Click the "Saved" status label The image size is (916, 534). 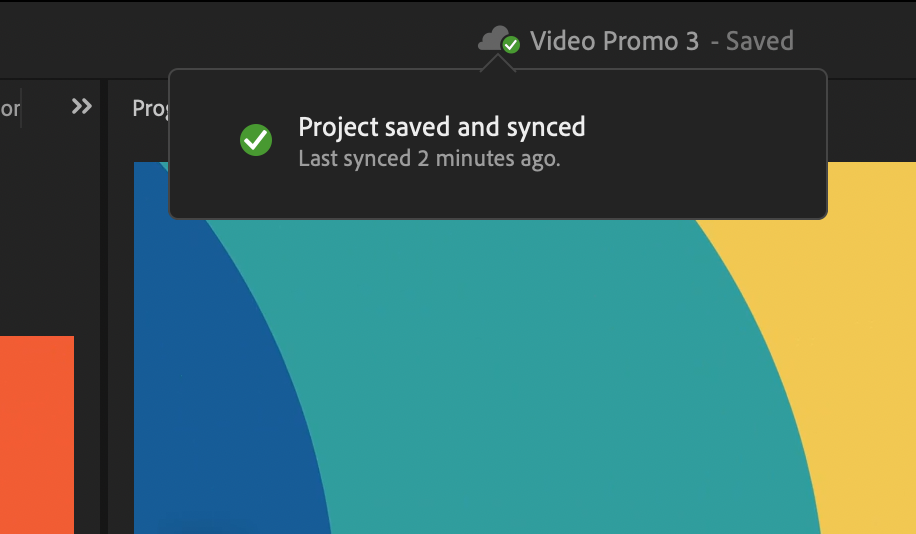tap(759, 41)
